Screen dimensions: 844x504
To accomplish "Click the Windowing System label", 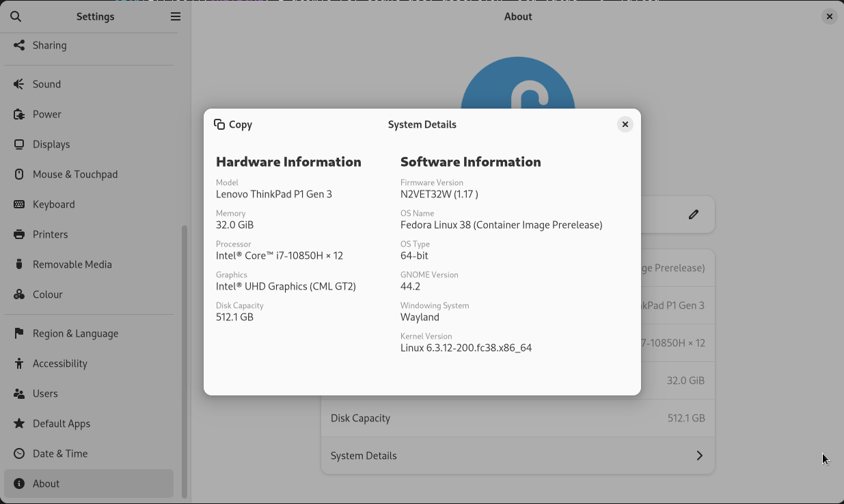I will click(435, 305).
